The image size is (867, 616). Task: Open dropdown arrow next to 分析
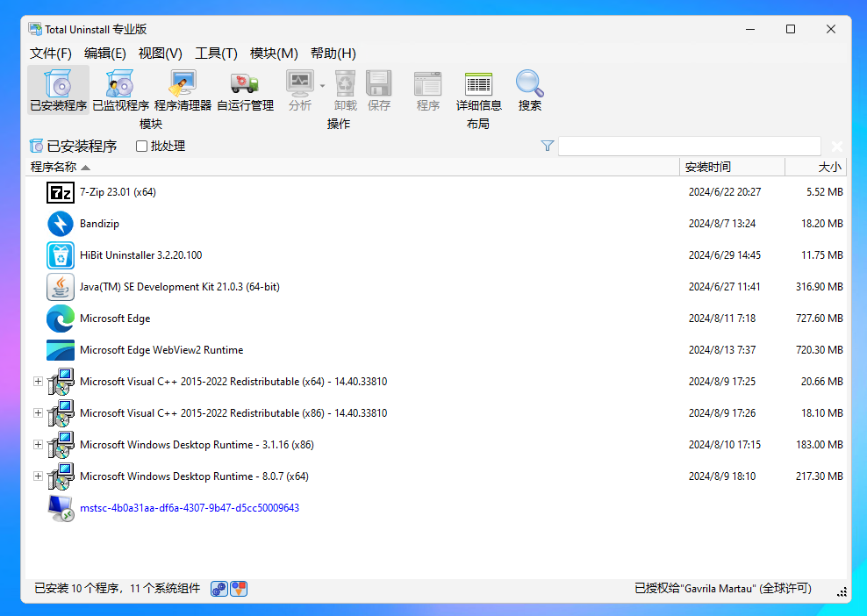[x=322, y=86]
